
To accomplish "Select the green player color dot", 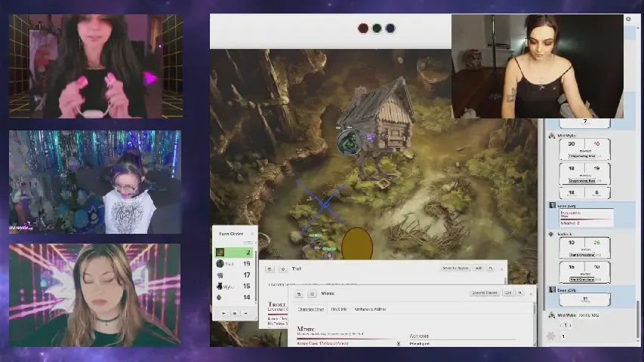I will click(x=377, y=29).
